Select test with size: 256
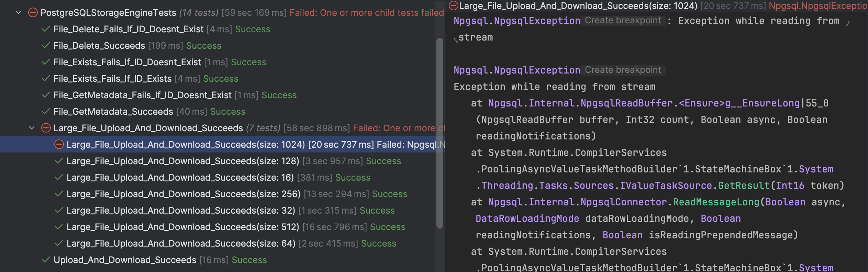This screenshot has width=868, height=272. [183, 194]
